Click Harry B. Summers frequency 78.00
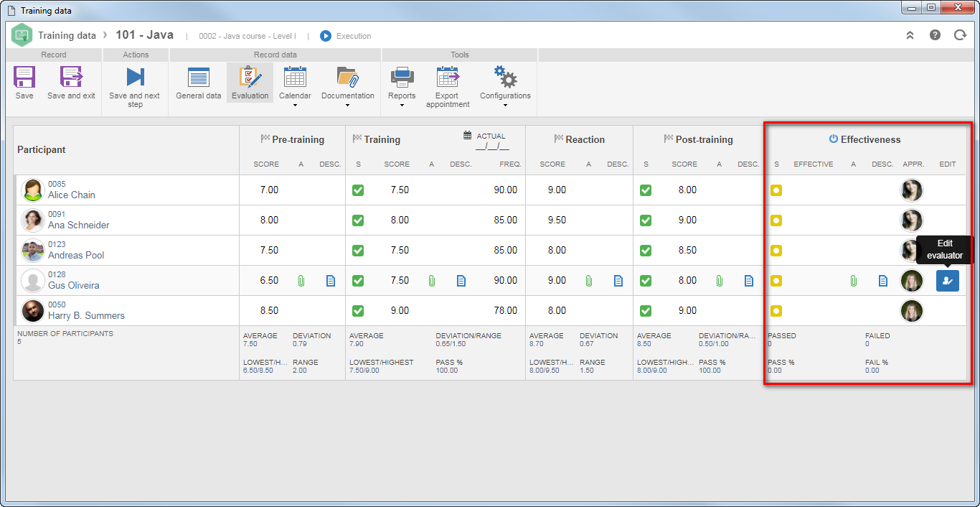Viewport: 980px width, 507px height. tap(505, 311)
